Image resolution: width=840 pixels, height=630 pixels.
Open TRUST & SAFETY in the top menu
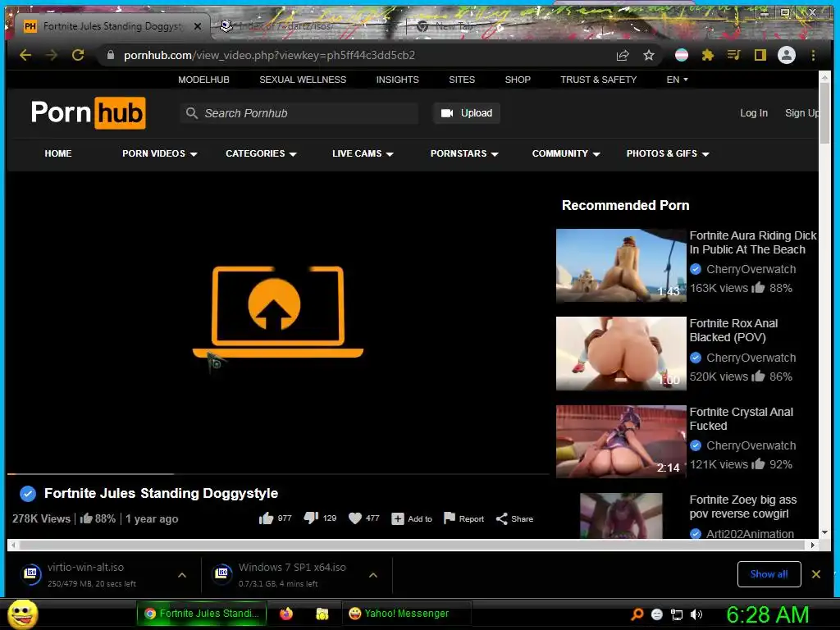pyautogui.click(x=598, y=80)
